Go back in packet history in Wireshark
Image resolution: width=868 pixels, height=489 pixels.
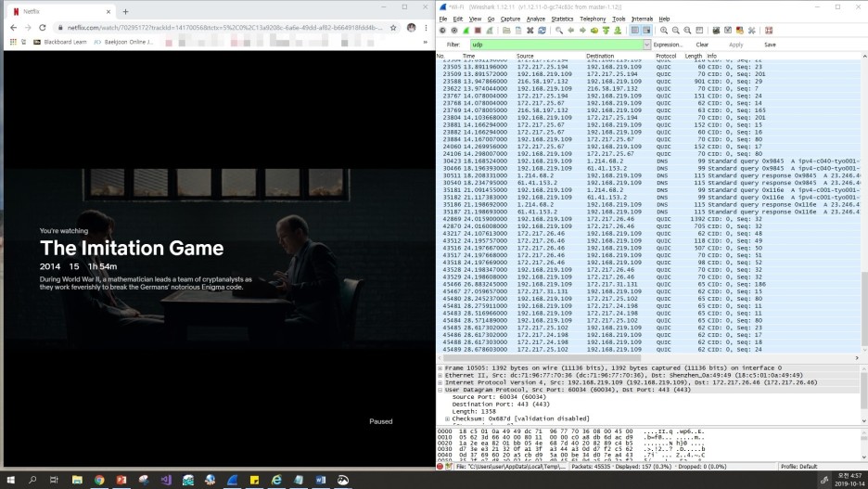click(x=570, y=31)
